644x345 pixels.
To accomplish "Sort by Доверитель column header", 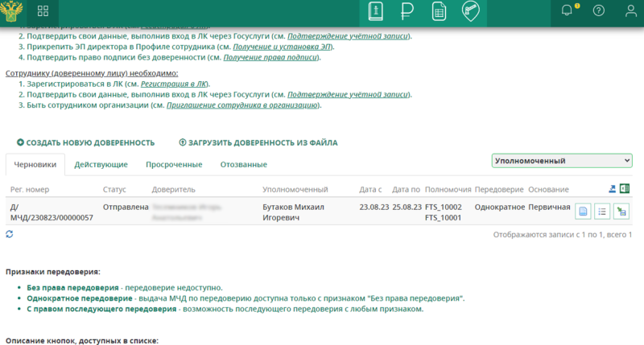I will [173, 190].
